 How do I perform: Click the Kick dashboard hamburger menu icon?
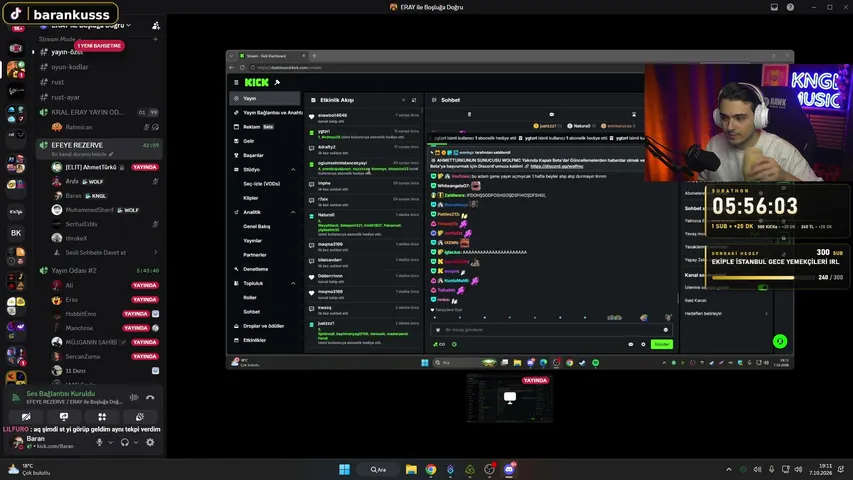pyautogui.click(x=236, y=83)
